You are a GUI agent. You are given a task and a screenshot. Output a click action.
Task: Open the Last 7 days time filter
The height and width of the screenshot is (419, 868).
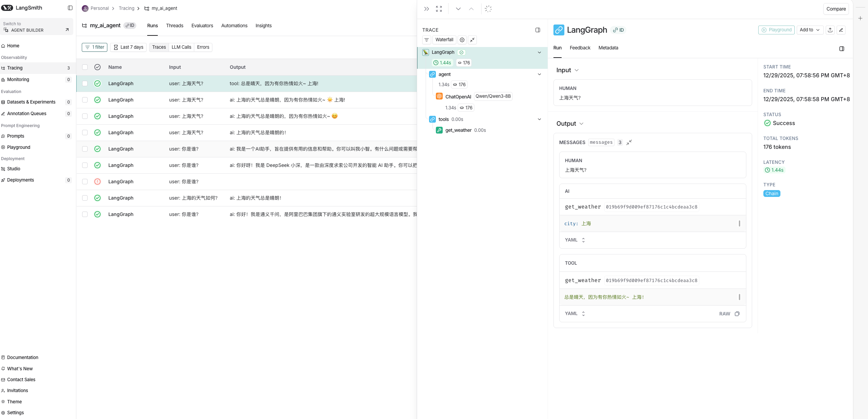128,47
